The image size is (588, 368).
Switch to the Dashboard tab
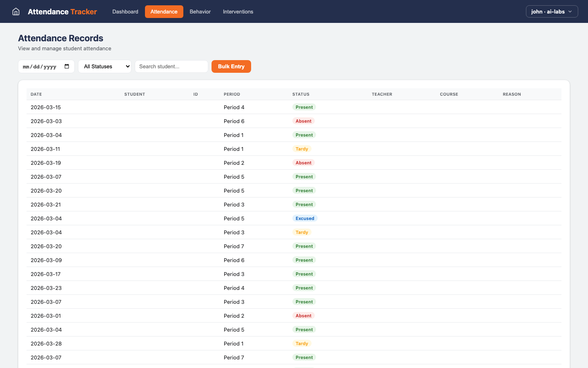(x=125, y=11)
